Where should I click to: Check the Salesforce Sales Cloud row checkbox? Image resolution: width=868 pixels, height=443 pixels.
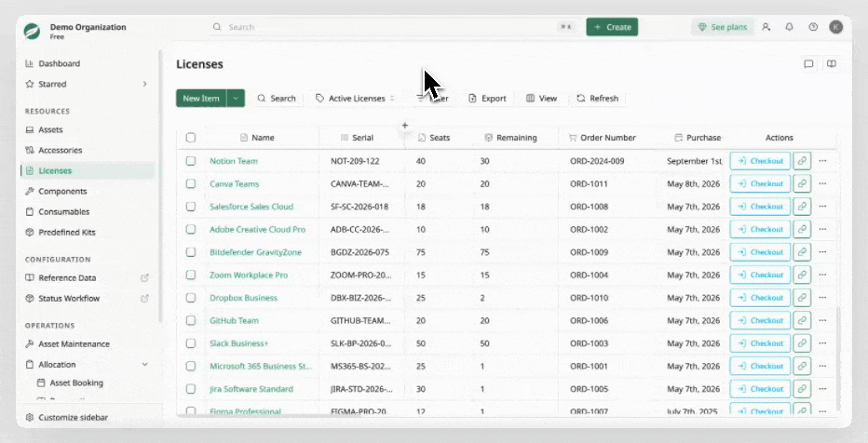[190, 207]
